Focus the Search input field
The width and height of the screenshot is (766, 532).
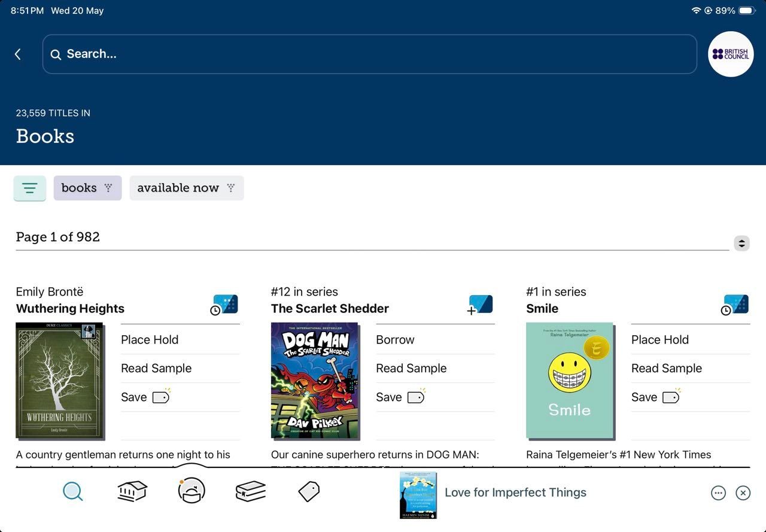pyautogui.click(x=370, y=54)
